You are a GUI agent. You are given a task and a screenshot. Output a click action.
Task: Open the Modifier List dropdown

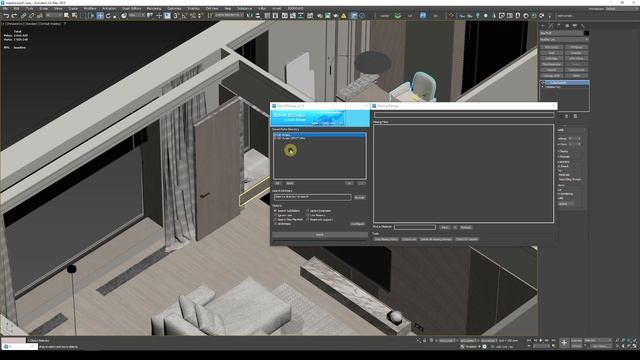pos(564,40)
